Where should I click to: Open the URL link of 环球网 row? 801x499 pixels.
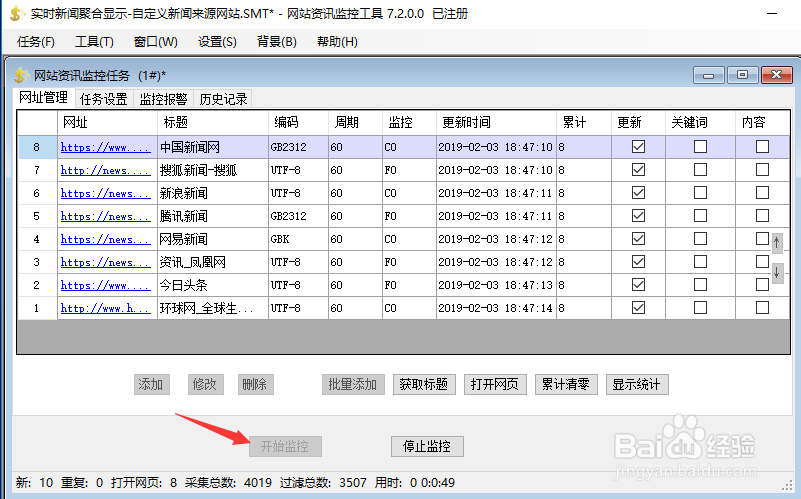coord(106,308)
